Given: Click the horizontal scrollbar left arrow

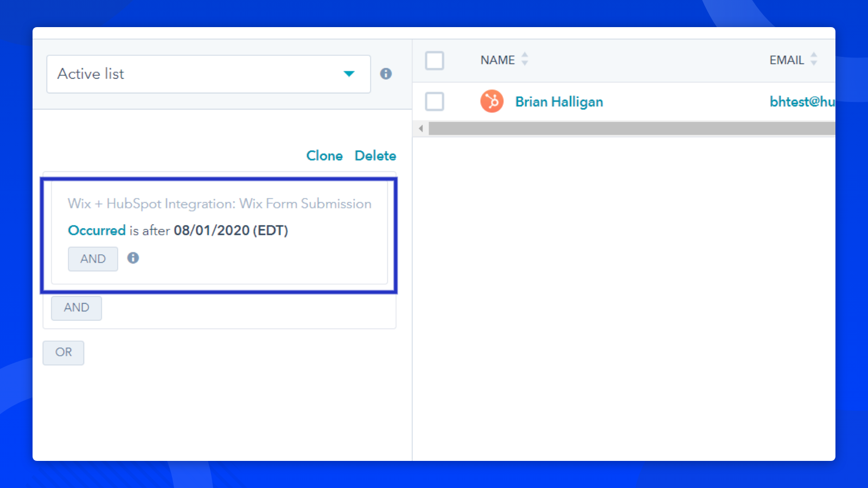Looking at the screenshot, I should coord(421,129).
